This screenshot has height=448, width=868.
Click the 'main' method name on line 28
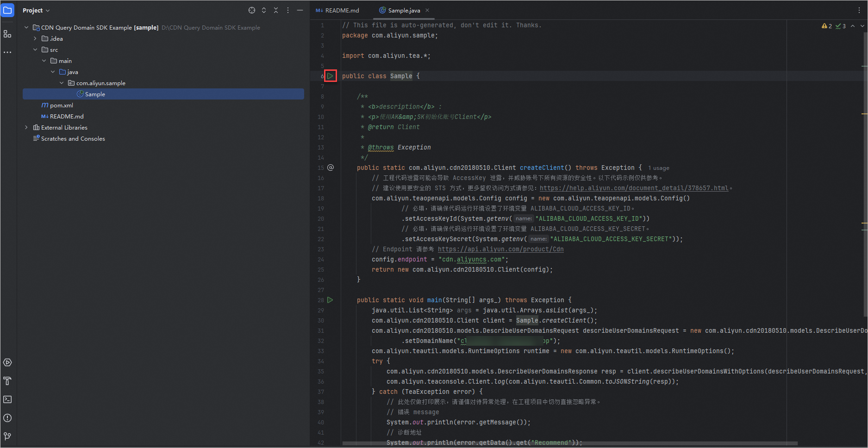pos(435,300)
